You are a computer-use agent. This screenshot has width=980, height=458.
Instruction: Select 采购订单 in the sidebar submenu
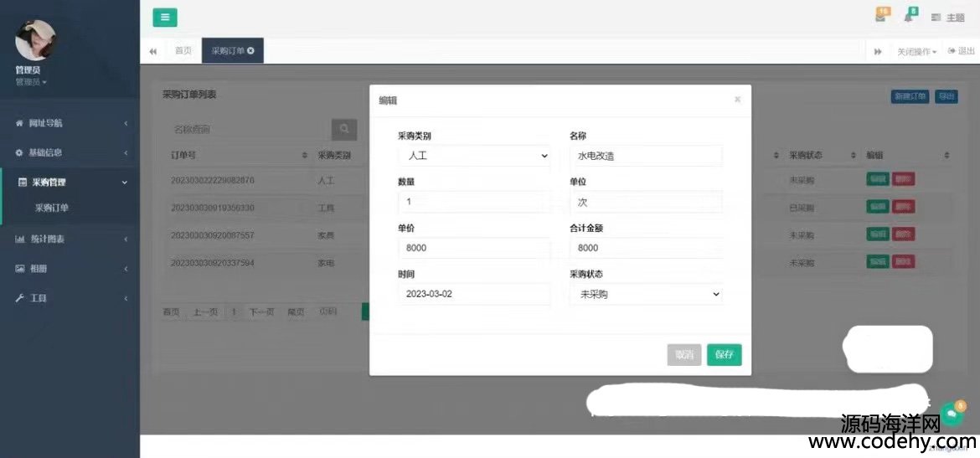(x=51, y=208)
